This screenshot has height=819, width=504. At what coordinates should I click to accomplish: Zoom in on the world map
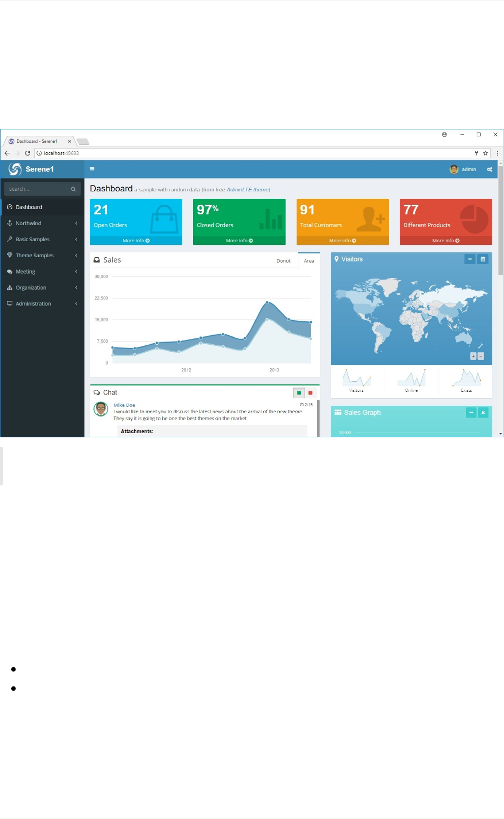click(x=473, y=356)
